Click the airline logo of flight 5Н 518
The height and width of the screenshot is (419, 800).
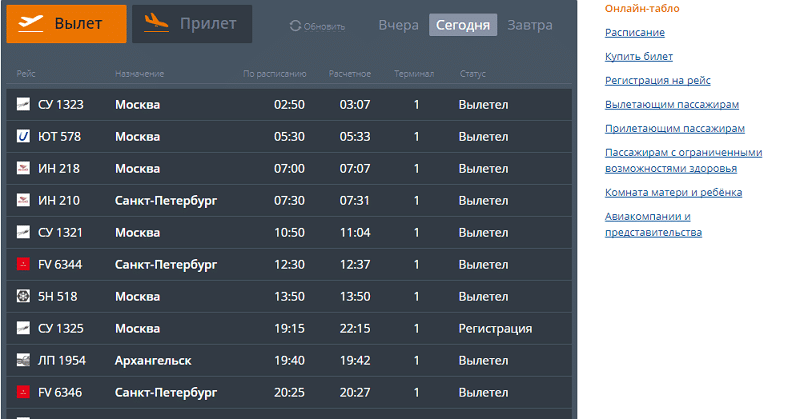click(23, 296)
